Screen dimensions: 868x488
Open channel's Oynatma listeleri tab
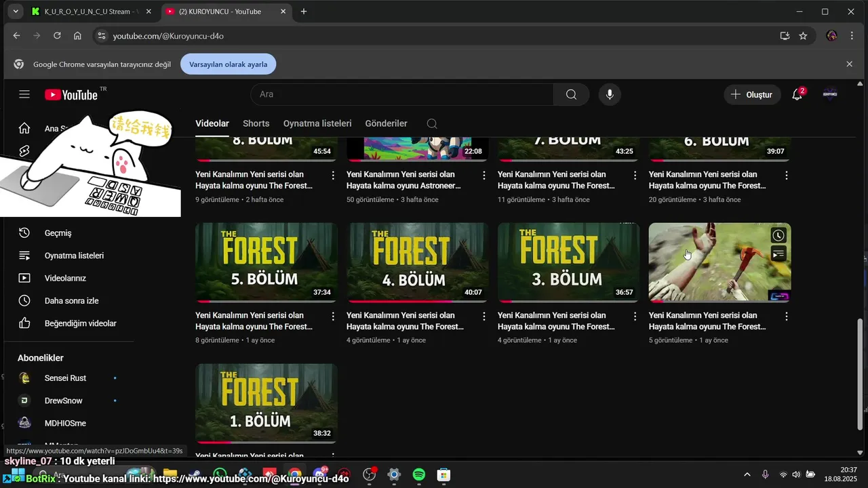tap(317, 123)
